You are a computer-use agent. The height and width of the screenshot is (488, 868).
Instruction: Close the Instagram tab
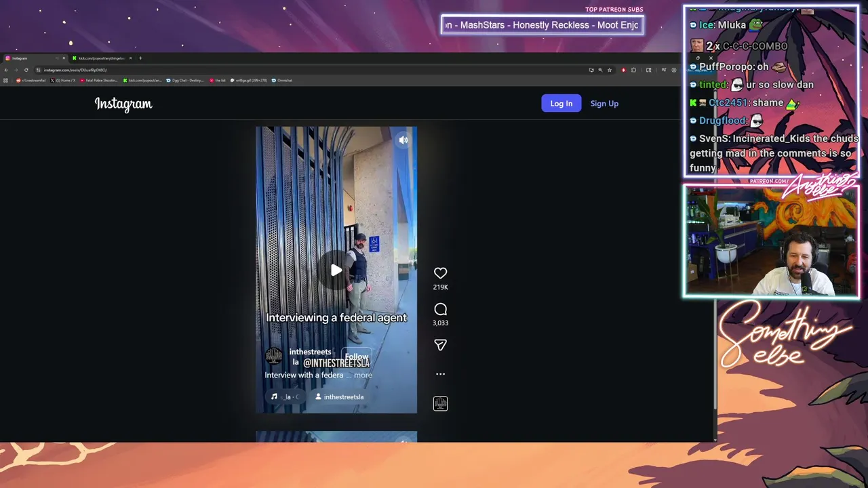(64, 58)
